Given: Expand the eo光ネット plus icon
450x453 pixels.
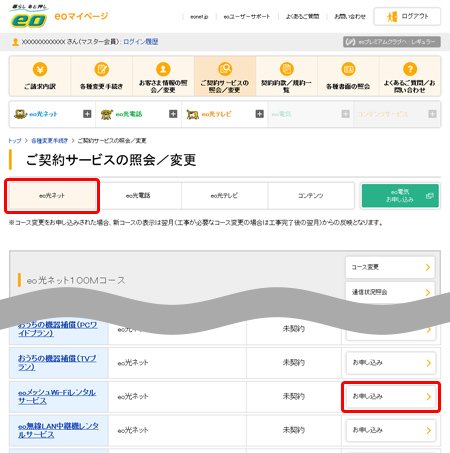Looking at the screenshot, I should pos(87,114).
